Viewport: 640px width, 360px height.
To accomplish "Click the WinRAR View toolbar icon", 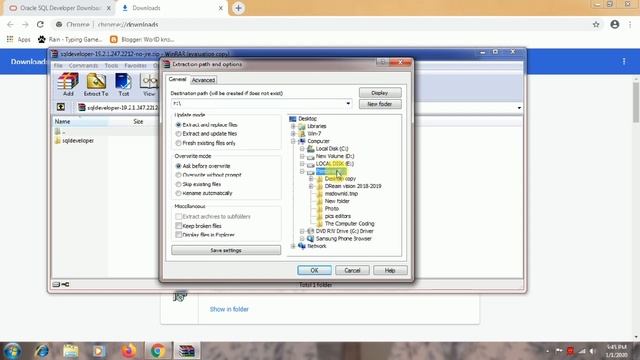I will [x=149, y=84].
